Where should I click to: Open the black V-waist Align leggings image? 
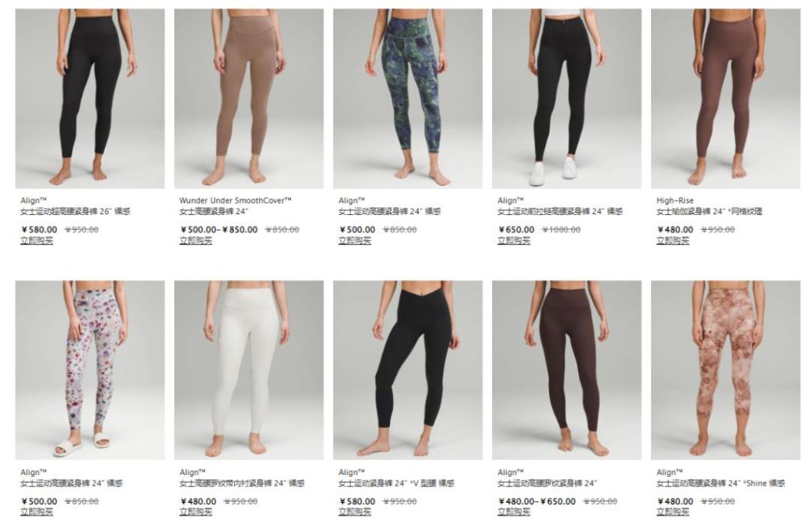(407, 370)
